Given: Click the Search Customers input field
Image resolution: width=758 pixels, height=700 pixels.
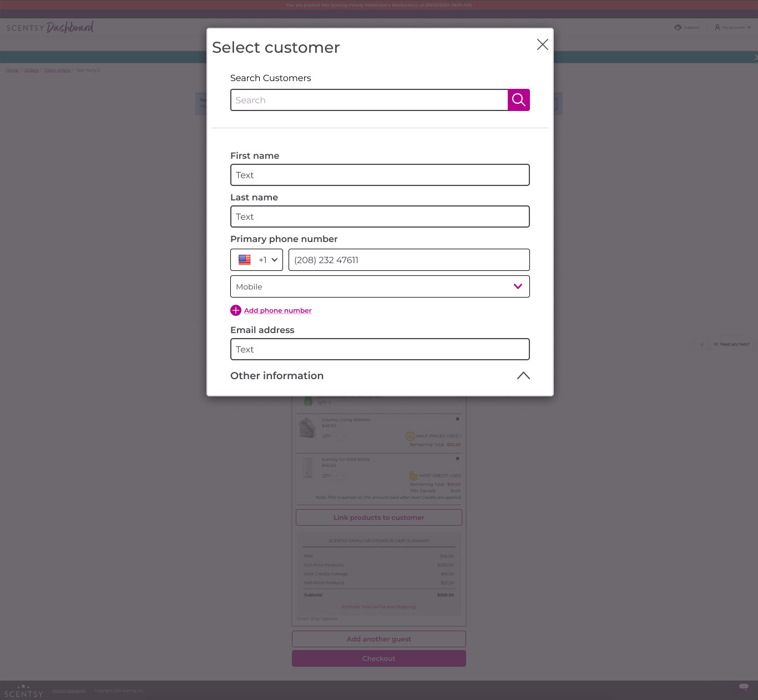Looking at the screenshot, I should [369, 100].
